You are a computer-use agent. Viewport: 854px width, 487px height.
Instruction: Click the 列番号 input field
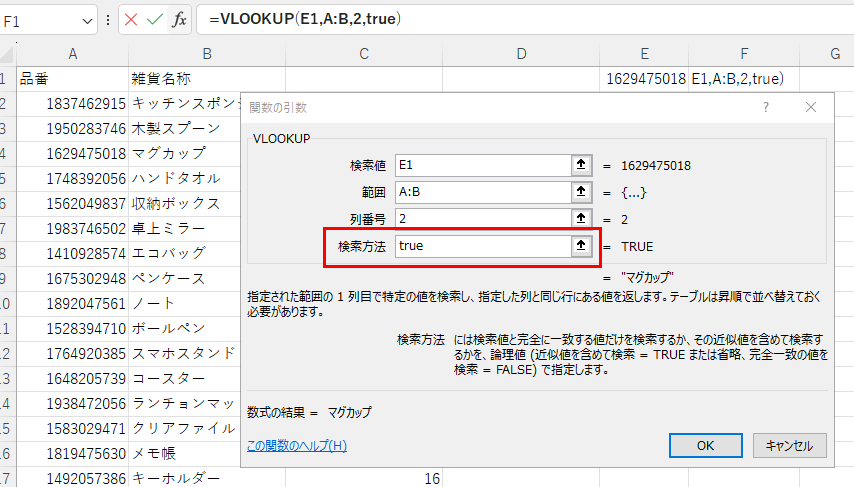(480, 217)
